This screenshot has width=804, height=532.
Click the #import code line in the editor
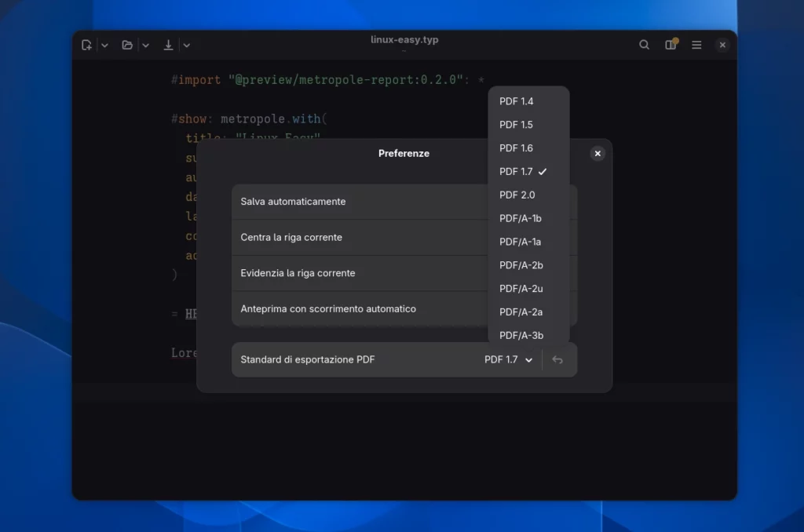click(327, 79)
